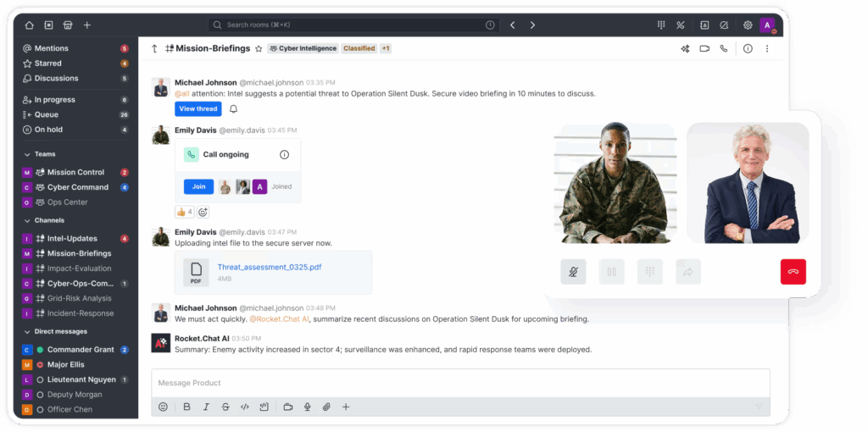Collapse the Teams section
868x432 pixels.
(26, 154)
